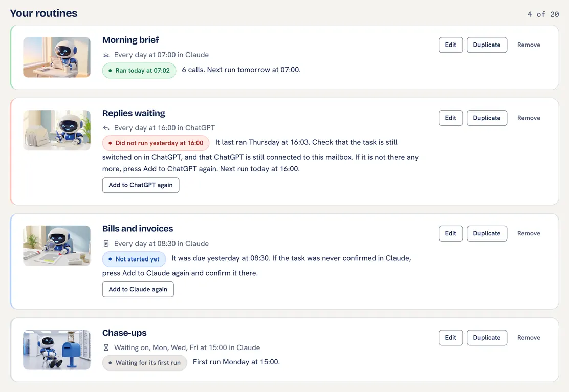The height and width of the screenshot is (392, 569).
Task: Duplicate the Replies waiting routine
Action: point(487,118)
